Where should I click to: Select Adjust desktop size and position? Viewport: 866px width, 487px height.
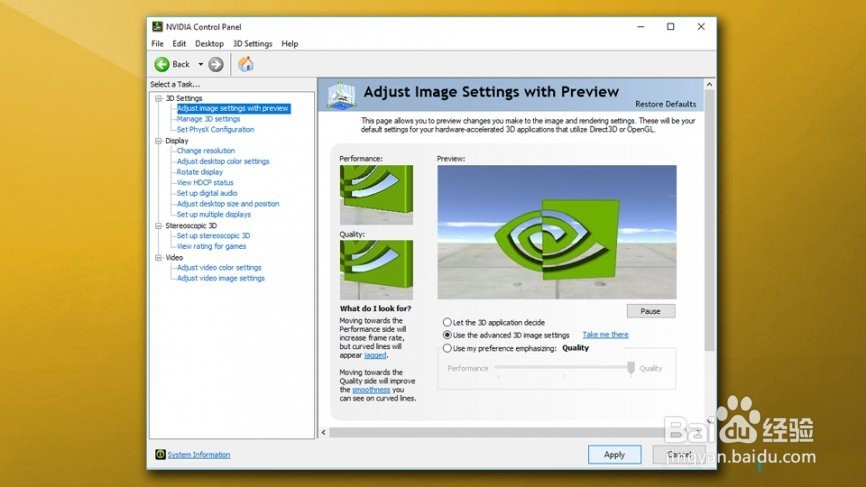click(x=228, y=204)
